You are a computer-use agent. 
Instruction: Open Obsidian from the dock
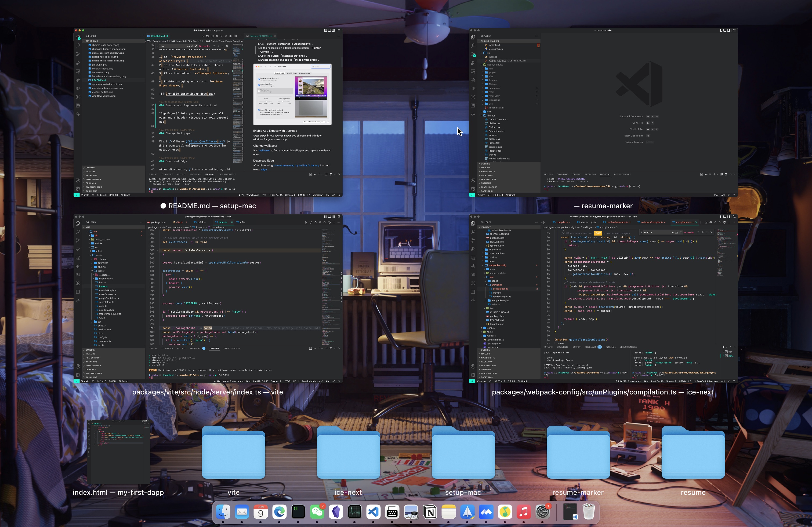point(336,512)
